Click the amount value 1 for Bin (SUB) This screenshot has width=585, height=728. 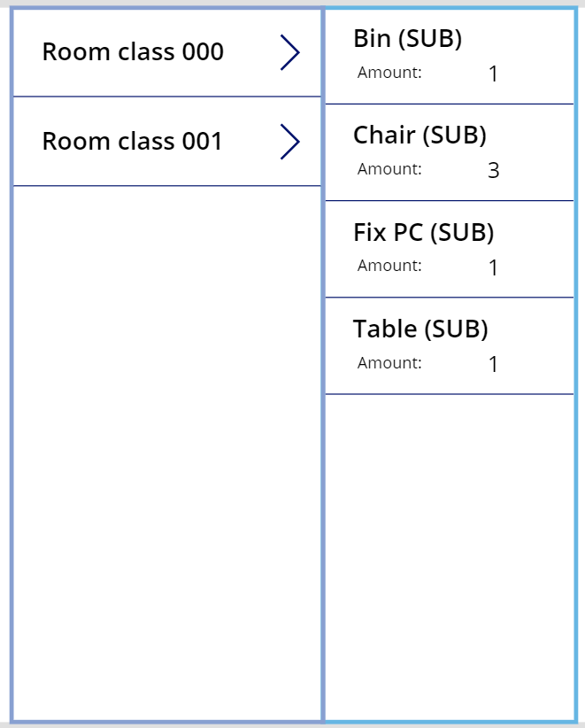tap(493, 74)
